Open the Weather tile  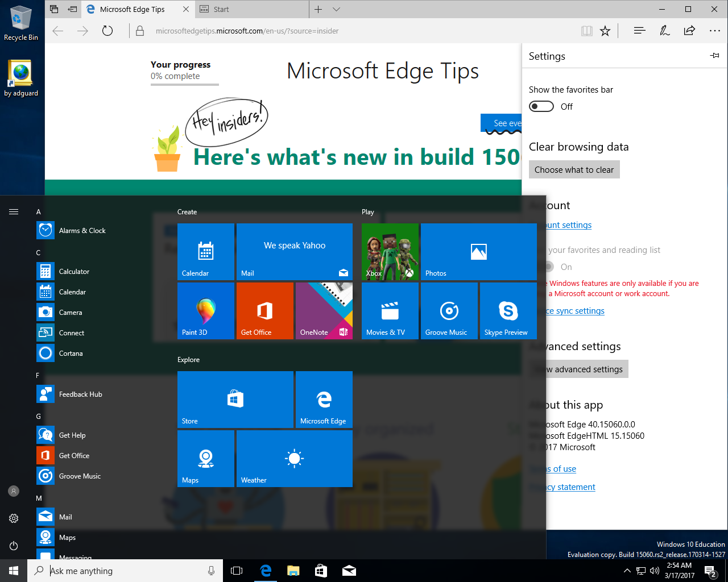pyautogui.click(x=295, y=459)
